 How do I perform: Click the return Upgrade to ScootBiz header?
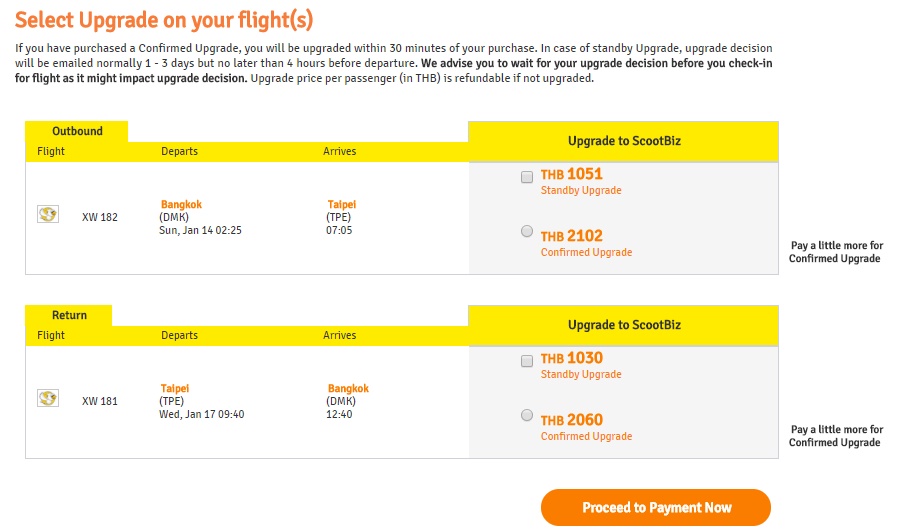(623, 325)
